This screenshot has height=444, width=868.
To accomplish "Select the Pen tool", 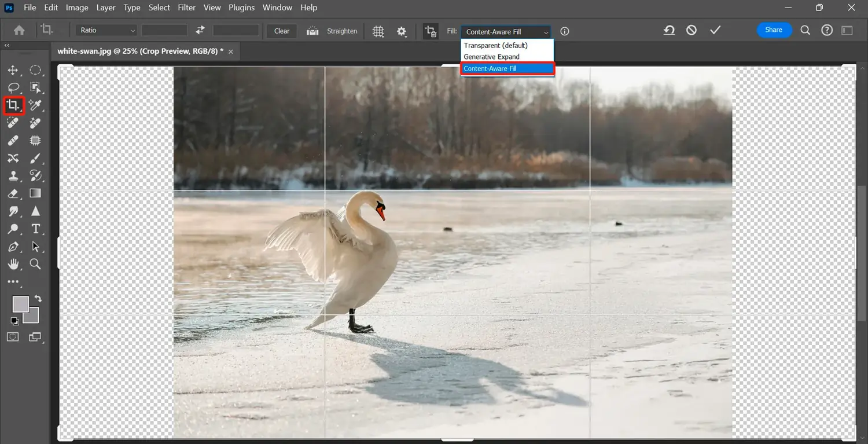I will tap(13, 247).
